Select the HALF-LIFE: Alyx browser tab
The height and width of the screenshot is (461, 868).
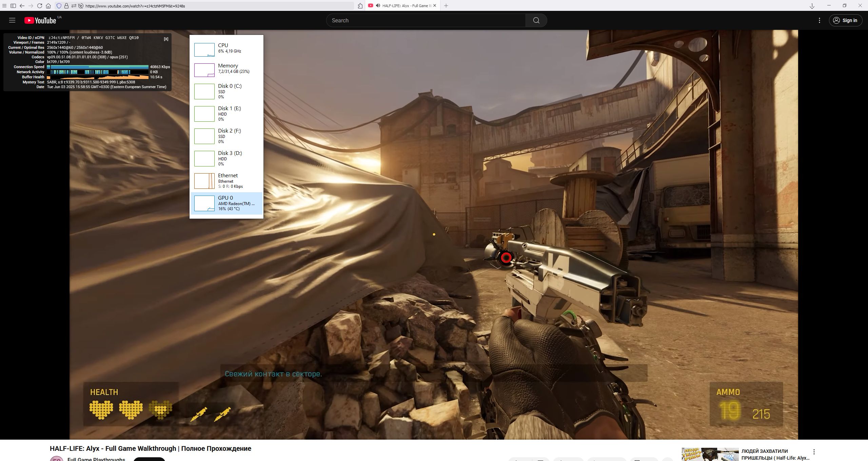point(402,5)
